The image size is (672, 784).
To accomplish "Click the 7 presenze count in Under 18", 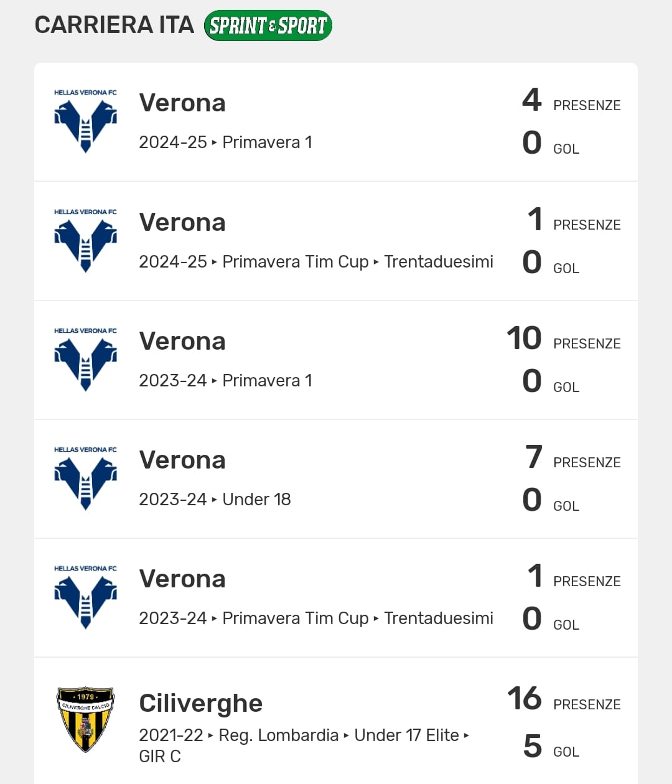I will click(534, 457).
